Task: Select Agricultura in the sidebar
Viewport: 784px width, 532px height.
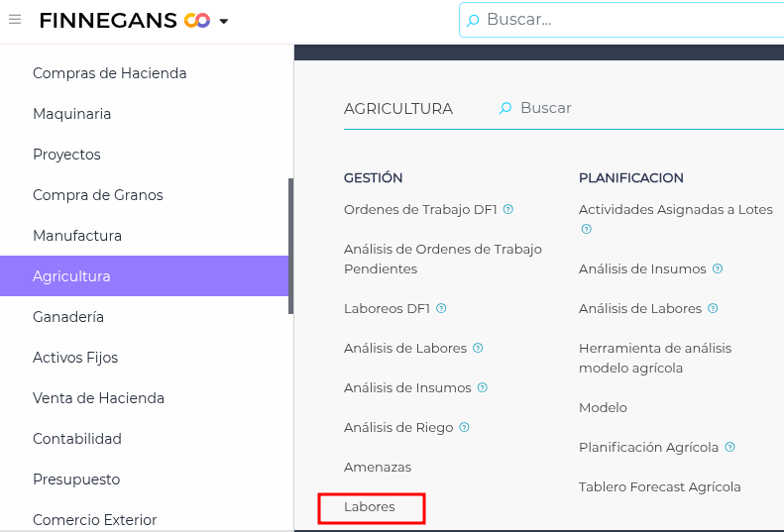Action: click(71, 276)
